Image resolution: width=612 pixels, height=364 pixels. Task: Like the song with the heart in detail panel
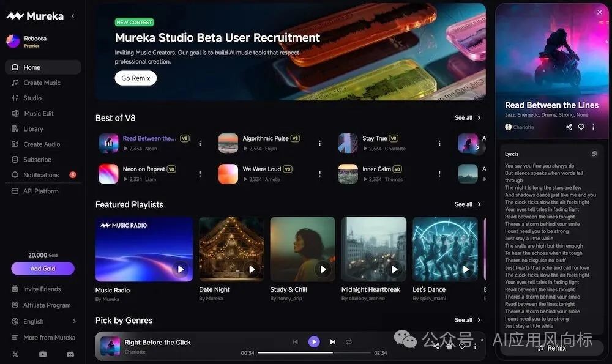(x=581, y=127)
